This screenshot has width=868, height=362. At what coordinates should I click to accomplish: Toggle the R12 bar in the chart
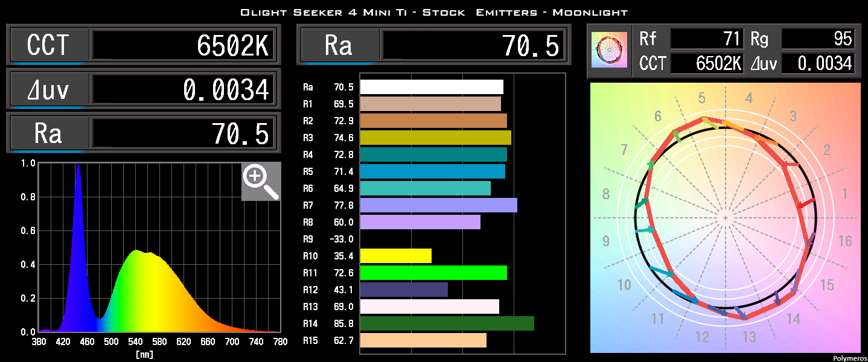pyautogui.click(x=404, y=290)
